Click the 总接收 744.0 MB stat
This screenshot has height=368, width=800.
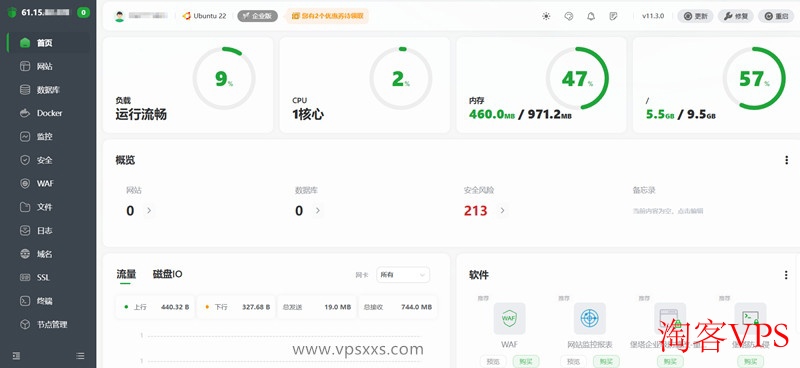[x=397, y=307]
